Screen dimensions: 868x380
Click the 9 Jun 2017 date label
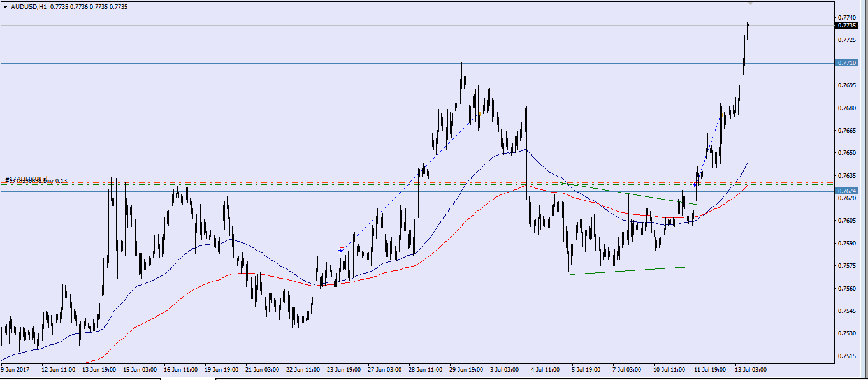tap(15, 369)
